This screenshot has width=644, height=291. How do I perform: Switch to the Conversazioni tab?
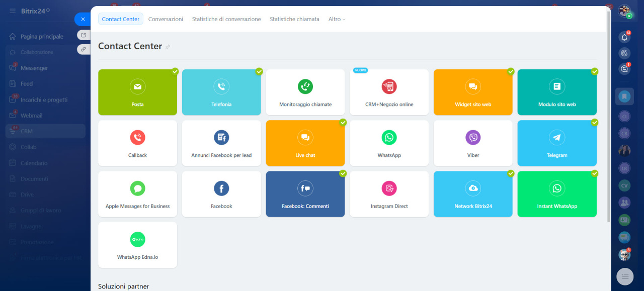[166, 19]
